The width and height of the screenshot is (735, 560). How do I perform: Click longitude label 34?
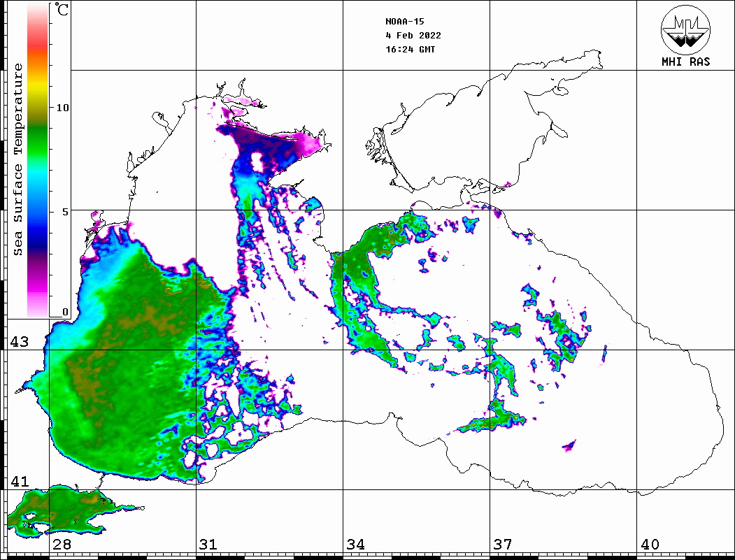click(356, 545)
